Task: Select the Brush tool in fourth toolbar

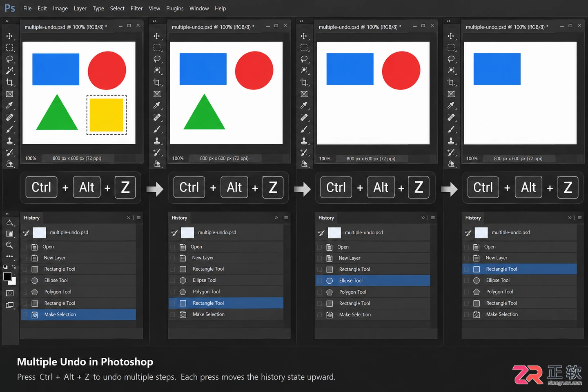Action: (x=451, y=129)
